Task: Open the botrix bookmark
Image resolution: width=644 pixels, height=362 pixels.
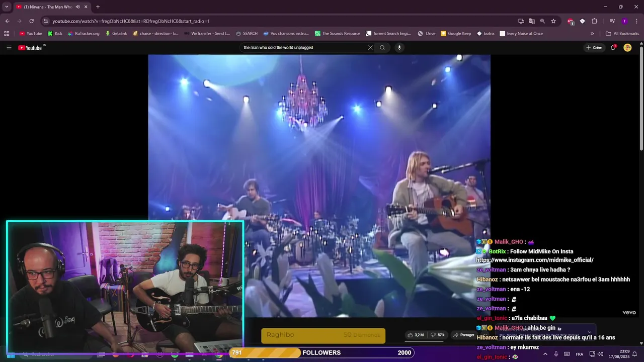Action: click(x=486, y=34)
